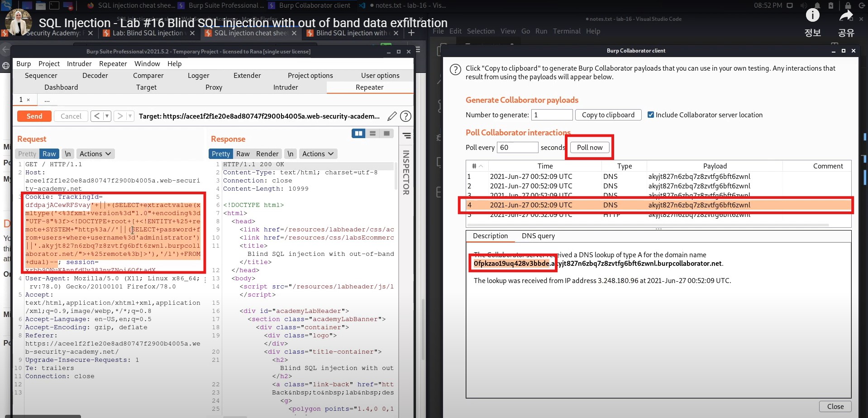Open new Firefox tab with plus icon
This screenshot has height=418, width=868.
tap(411, 33)
